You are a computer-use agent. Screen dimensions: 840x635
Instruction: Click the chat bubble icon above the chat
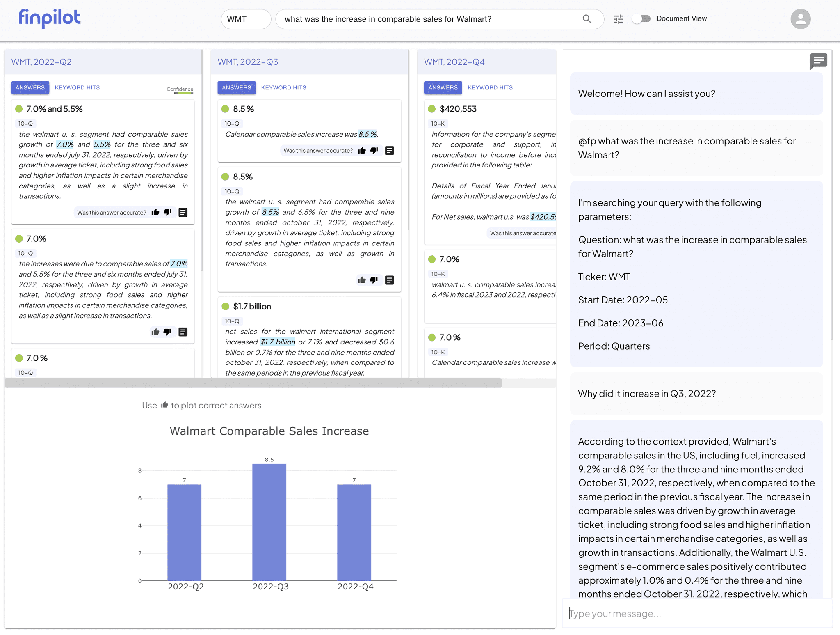[x=818, y=61]
